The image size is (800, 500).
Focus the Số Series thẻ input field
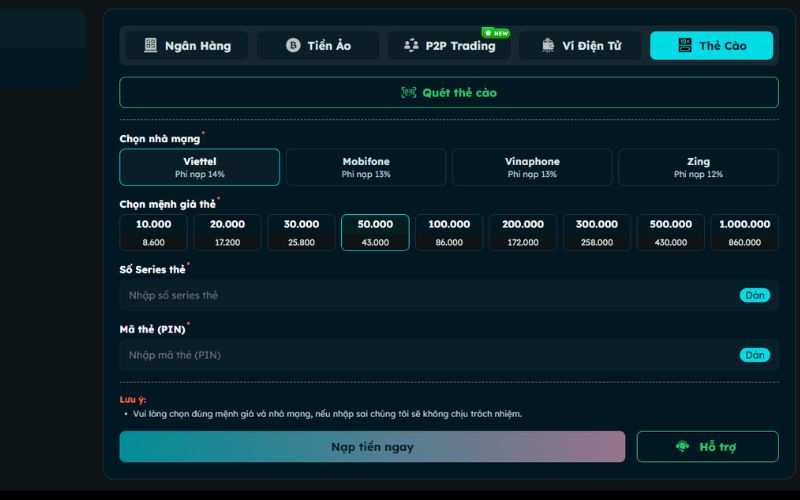click(449, 295)
